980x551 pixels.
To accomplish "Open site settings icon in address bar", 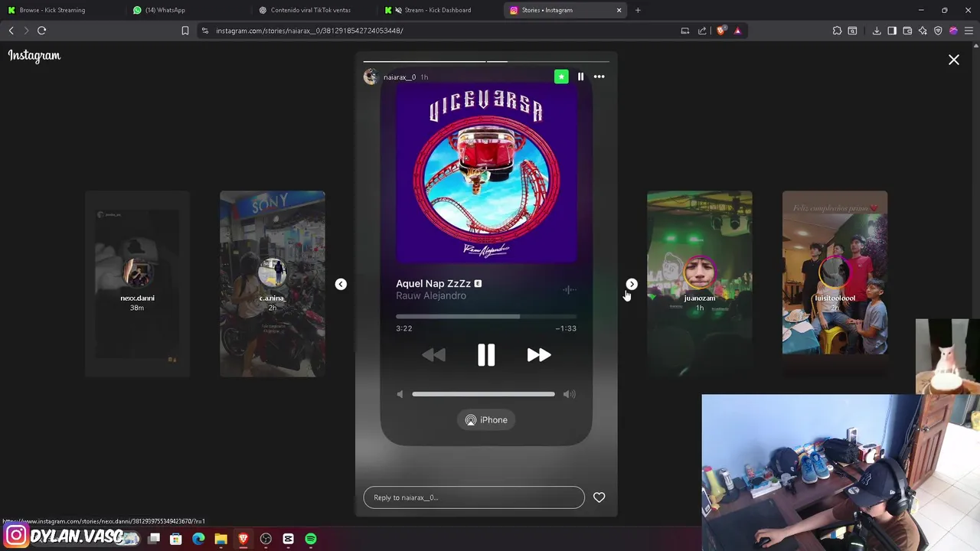I will coord(204,31).
